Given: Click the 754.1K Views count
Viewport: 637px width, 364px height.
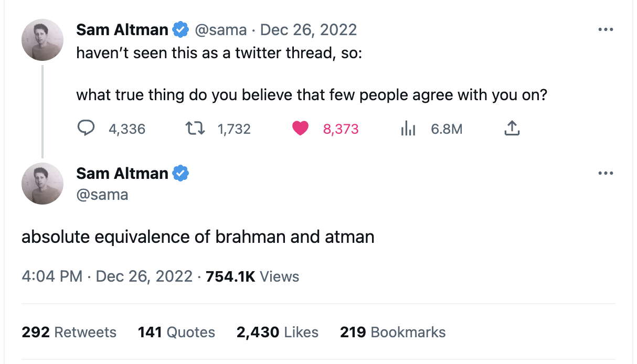Looking at the screenshot, I should pos(252,276).
